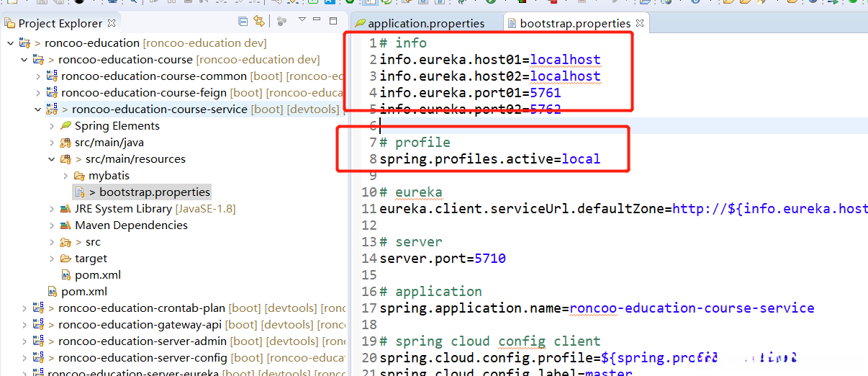Expand the src/main/java source folder

(x=52, y=143)
